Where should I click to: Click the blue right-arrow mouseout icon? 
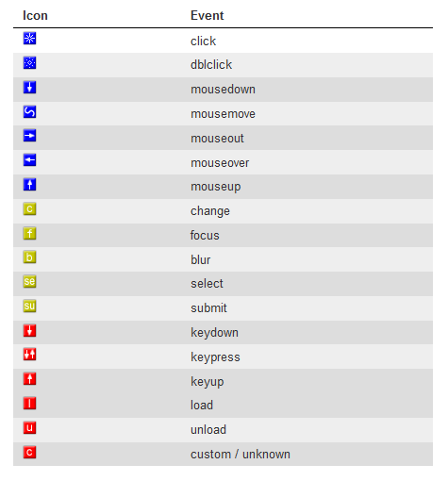(x=29, y=136)
